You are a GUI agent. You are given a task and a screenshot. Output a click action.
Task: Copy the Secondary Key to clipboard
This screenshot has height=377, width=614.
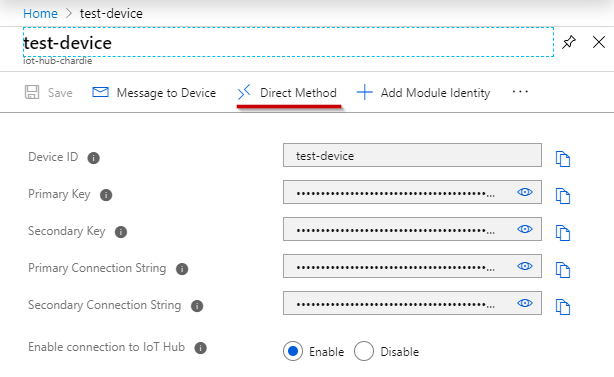click(563, 233)
